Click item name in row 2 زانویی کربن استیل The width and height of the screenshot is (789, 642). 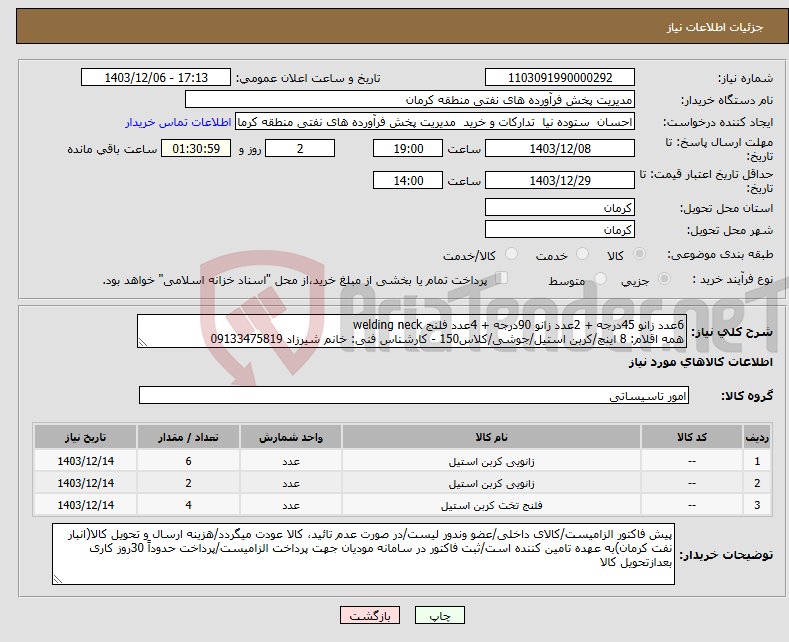pos(492,484)
